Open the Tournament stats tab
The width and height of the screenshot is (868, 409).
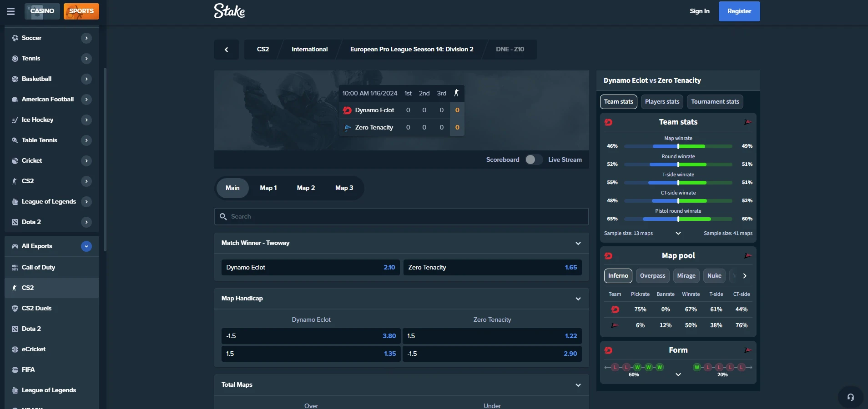coord(715,102)
